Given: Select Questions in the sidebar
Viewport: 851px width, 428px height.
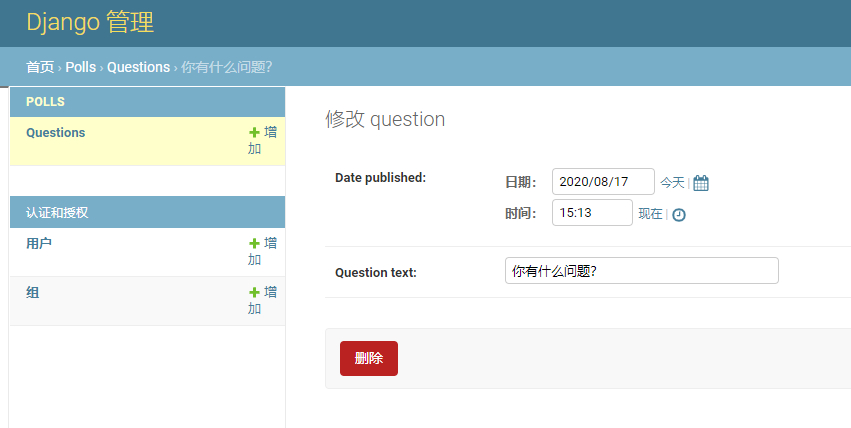Looking at the screenshot, I should (x=56, y=133).
